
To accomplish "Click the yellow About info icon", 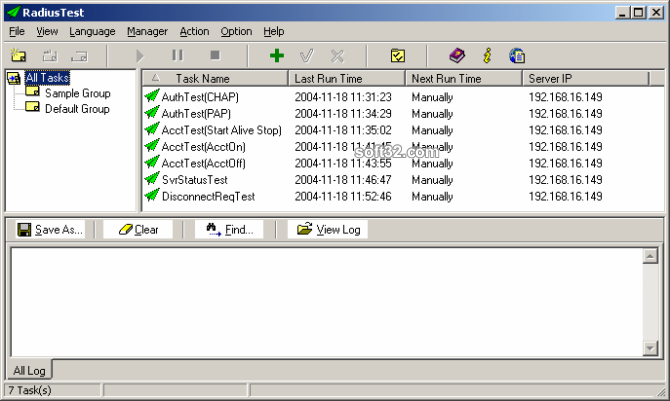I will point(487,56).
